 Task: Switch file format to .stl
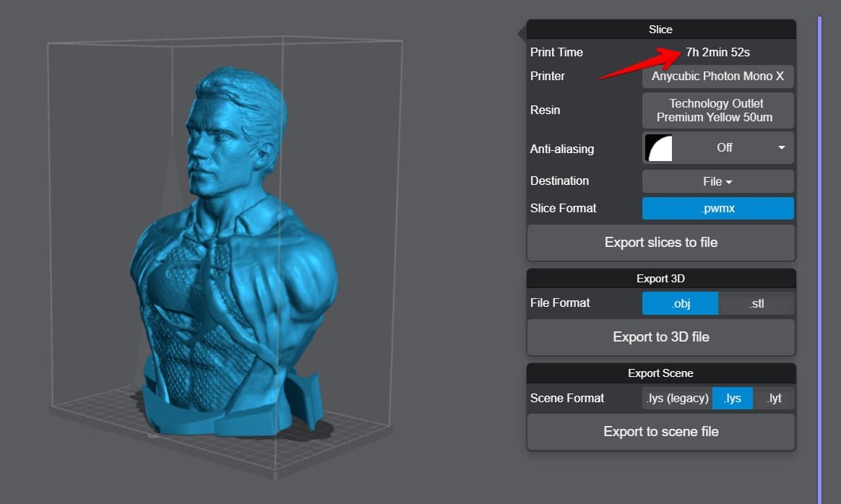(756, 303)
